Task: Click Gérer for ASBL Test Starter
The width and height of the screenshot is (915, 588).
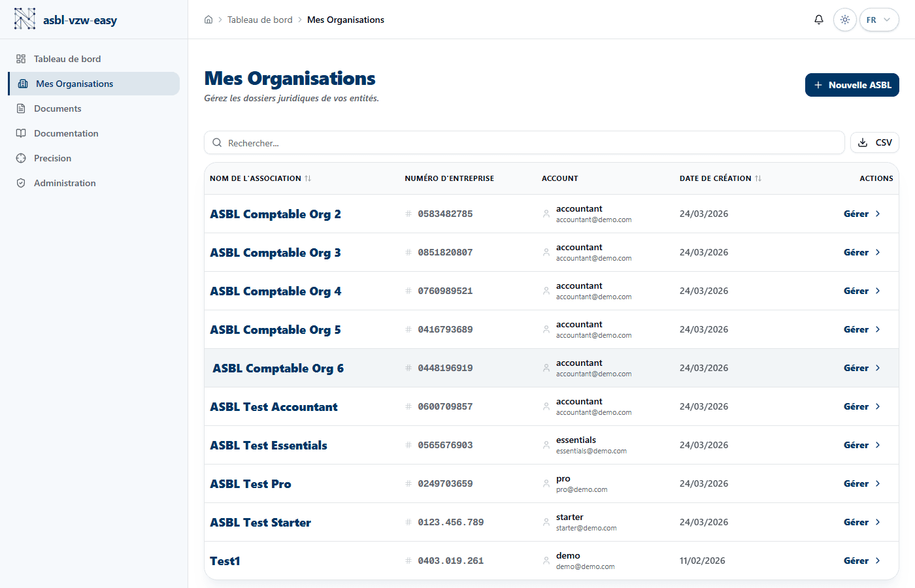Action: 862,522
